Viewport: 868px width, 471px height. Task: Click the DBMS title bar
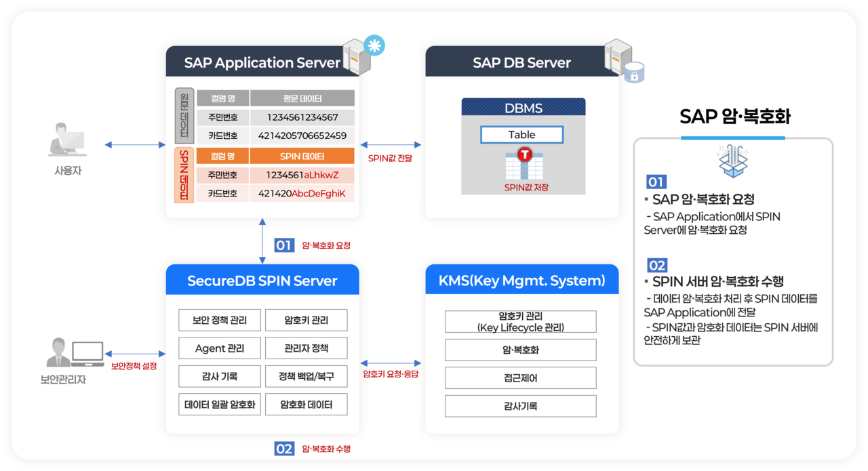[523, 108]
